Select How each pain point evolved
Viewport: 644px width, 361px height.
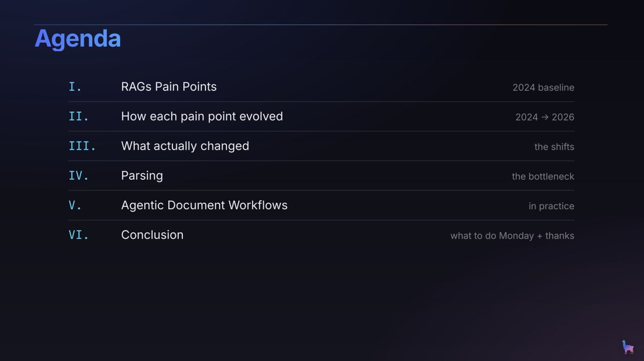pos(202,116)
